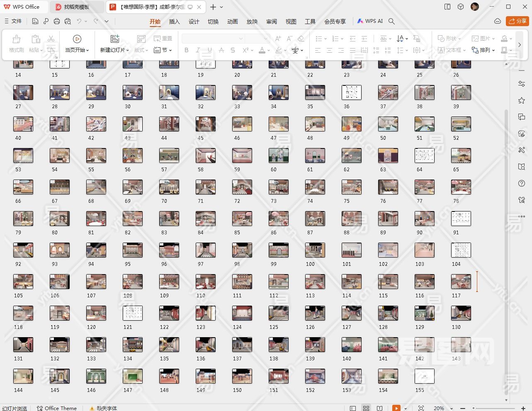Open the 节 section dropdown
Viewport: 532px width, 411px height.
tap(163, 50)
